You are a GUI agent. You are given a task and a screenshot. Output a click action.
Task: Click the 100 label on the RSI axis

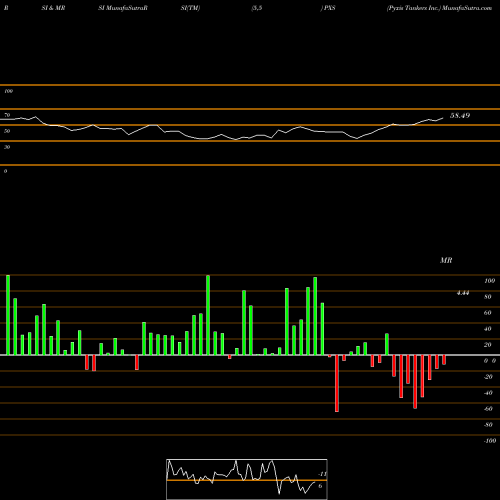tap(8, 91)
